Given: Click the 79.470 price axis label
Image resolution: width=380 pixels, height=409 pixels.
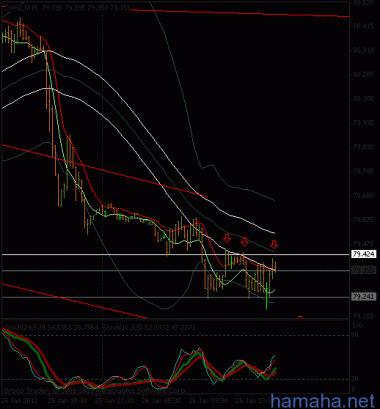Looking at the screenshot, I should coord(362,244).
